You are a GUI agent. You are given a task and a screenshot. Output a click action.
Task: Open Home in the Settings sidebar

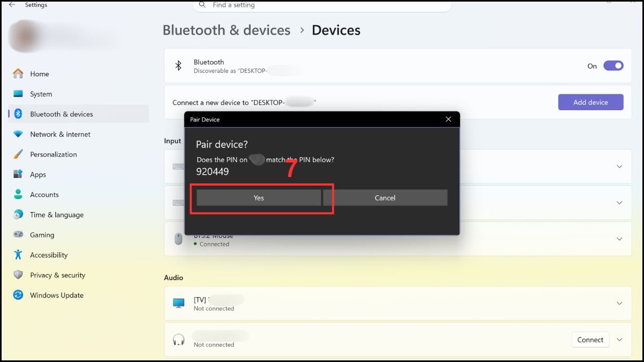78,74
